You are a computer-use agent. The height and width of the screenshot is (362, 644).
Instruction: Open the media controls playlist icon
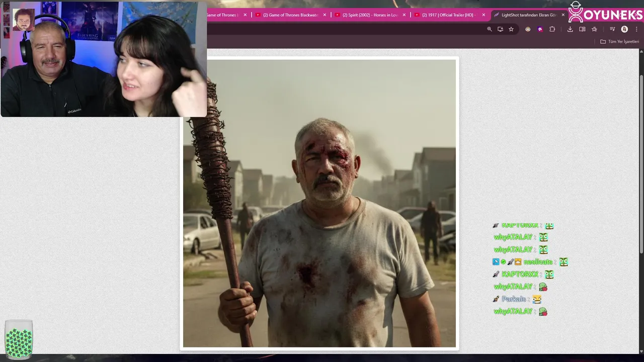point(612,29)
